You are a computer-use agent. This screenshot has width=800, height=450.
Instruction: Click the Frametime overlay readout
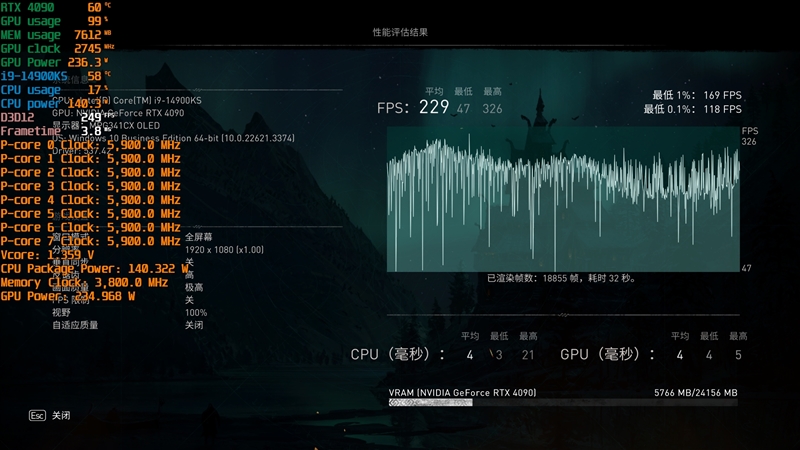tap(56, 131)
